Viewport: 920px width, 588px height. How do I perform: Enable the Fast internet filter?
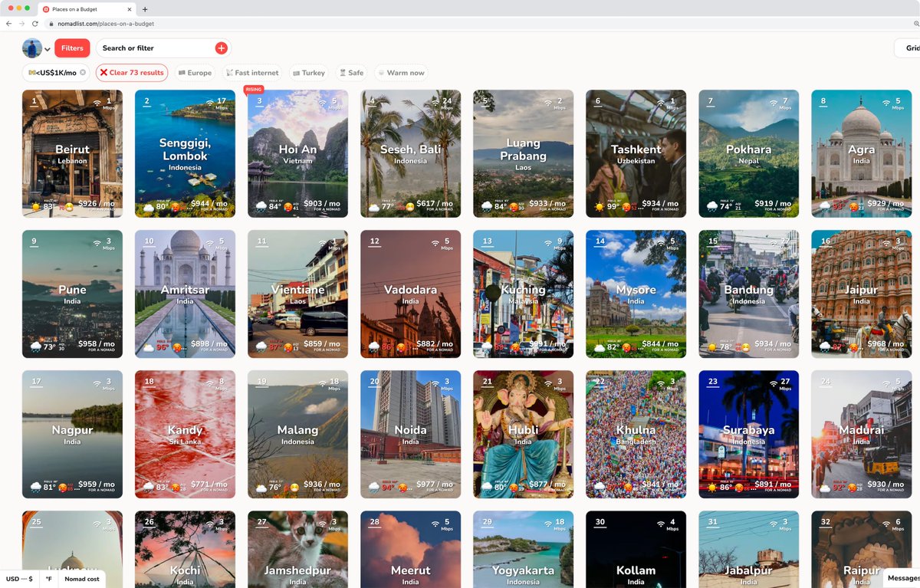pyautogui.click(x=252, y=73)
